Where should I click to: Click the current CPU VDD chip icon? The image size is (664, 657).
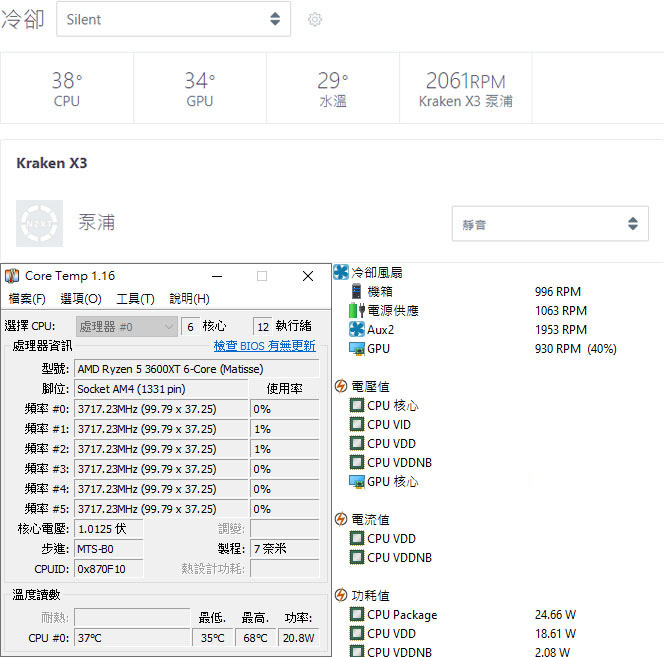357,538
